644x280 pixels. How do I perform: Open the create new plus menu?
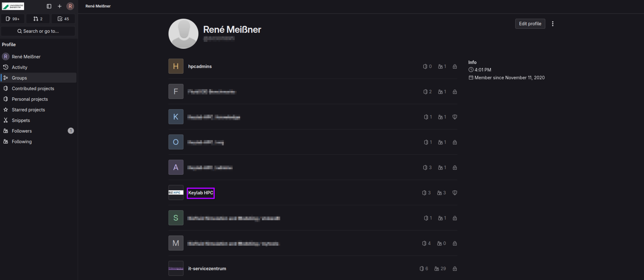(60, 6)
